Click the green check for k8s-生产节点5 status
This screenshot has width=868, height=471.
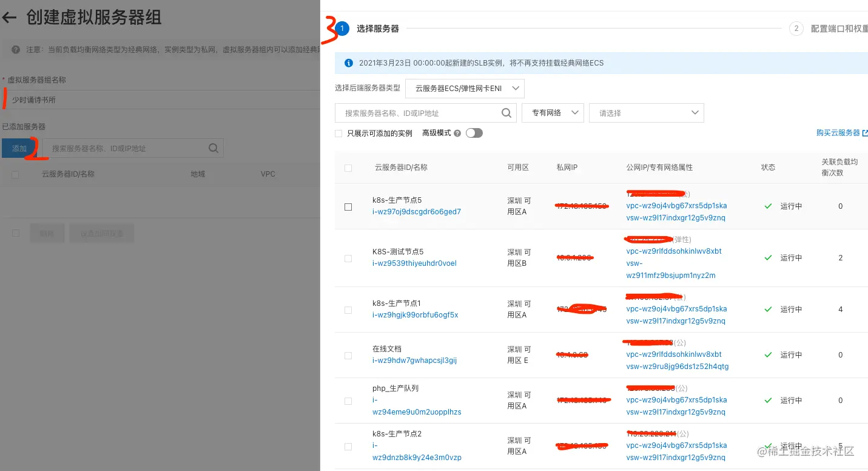pyautogui.click(x=768, y=206)
